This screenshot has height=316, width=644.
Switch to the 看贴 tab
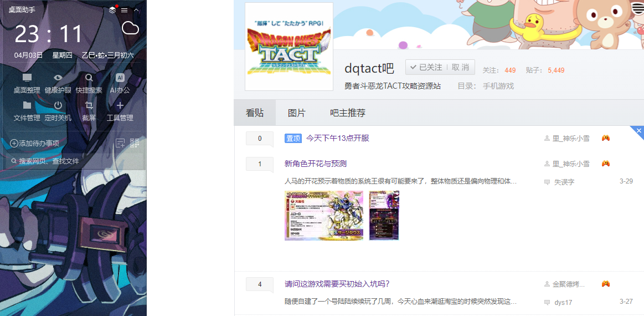255,113
